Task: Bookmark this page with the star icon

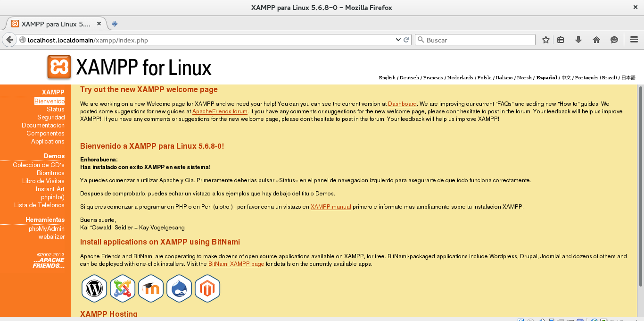Action: 546,40
